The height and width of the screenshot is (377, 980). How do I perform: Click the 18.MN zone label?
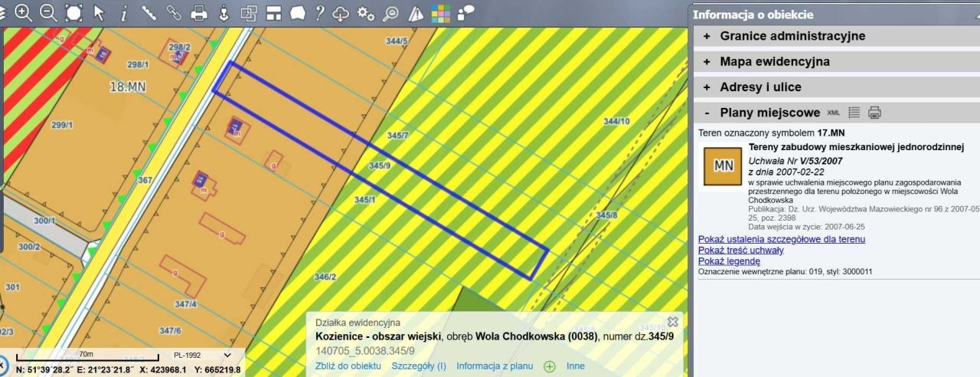point(128,87)
